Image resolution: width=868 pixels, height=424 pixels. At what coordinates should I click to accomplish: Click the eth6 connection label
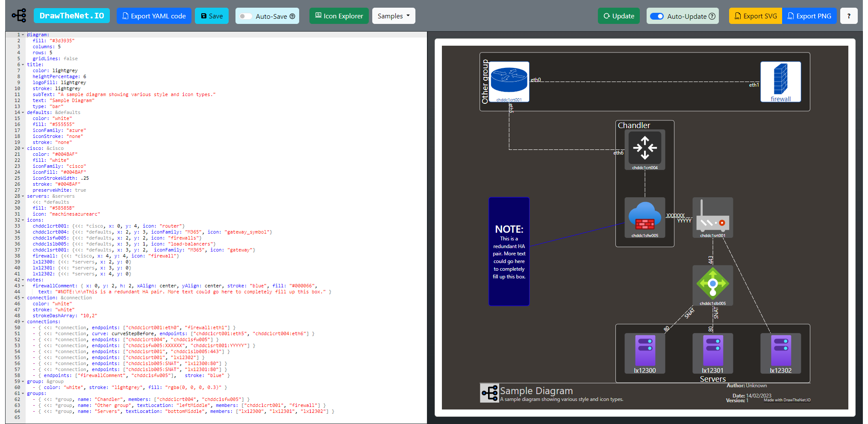coord(618,153)
